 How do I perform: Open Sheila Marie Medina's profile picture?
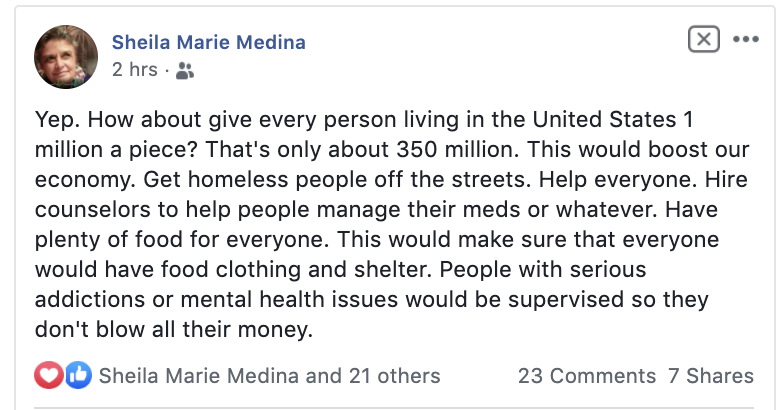(x=66, y=57)
